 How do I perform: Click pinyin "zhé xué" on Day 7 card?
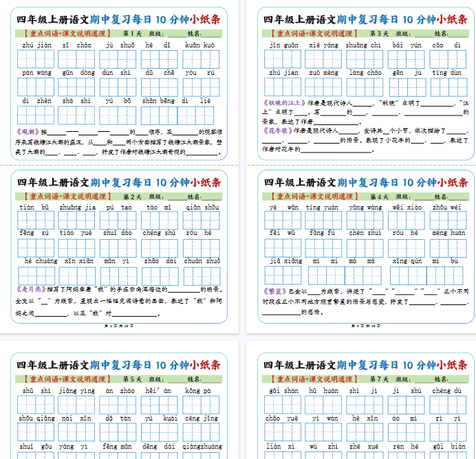click(x=364, y=447)
